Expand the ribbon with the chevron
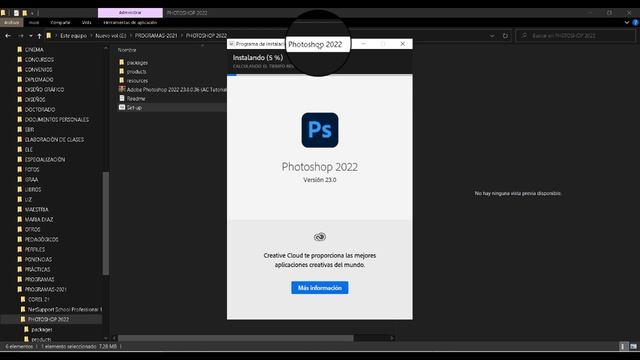 click(627, 22)
